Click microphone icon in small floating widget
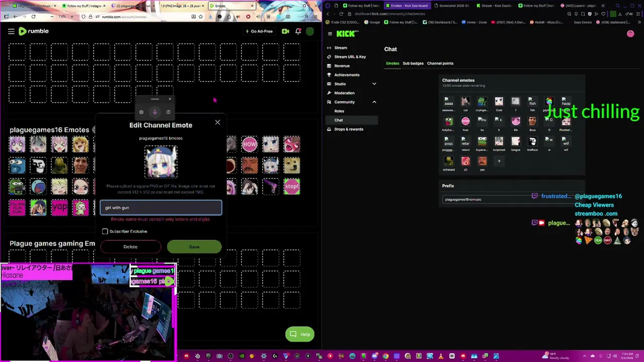 [x=155, y=112]
